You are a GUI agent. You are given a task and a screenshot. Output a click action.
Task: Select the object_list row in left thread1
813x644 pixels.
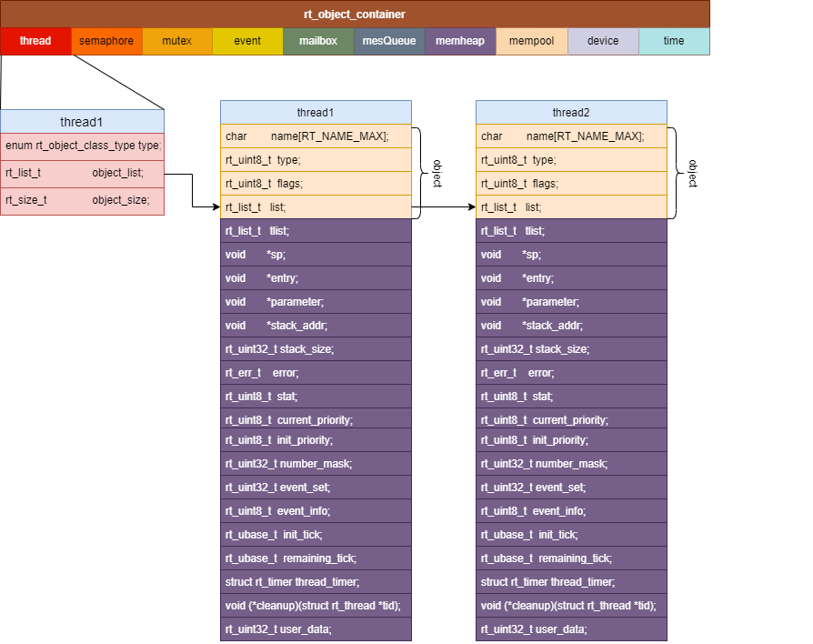tap(83, 173)
